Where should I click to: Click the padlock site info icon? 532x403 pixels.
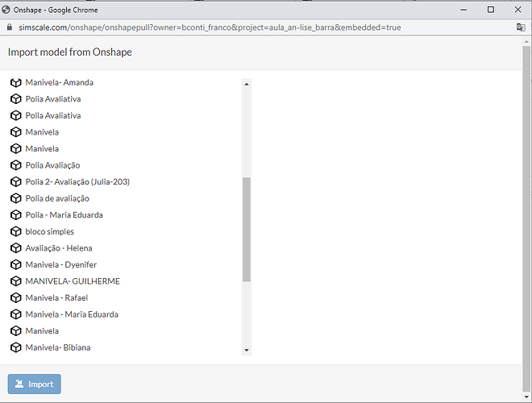click(x=10, y=27)
